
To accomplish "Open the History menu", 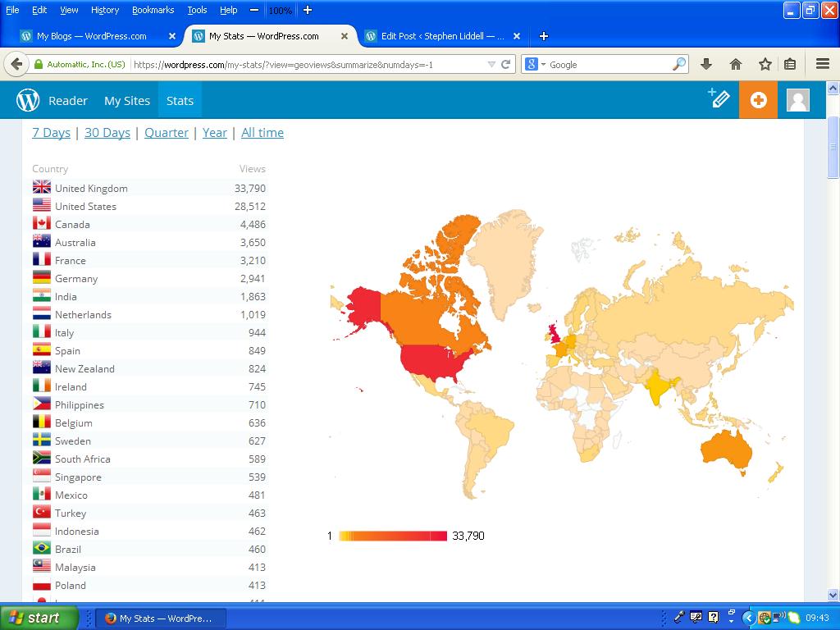I will (104, 10).
